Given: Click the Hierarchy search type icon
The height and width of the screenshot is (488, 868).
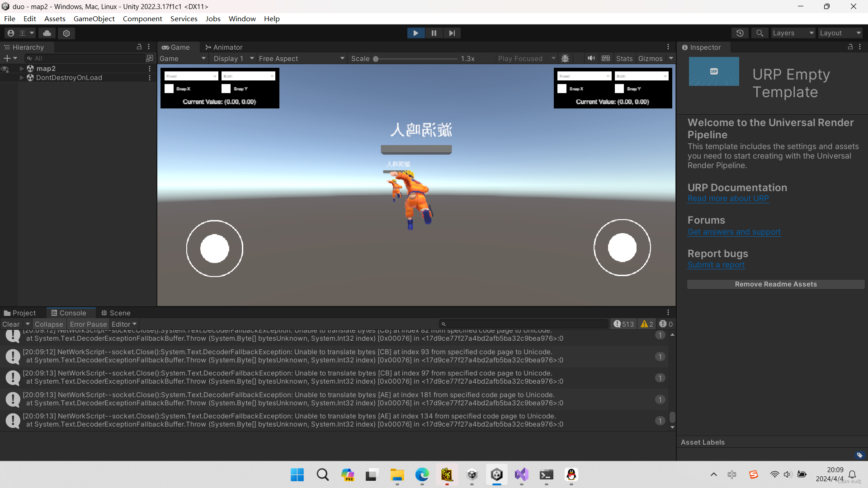Looking at the screenshot, I should coord(150,58).
